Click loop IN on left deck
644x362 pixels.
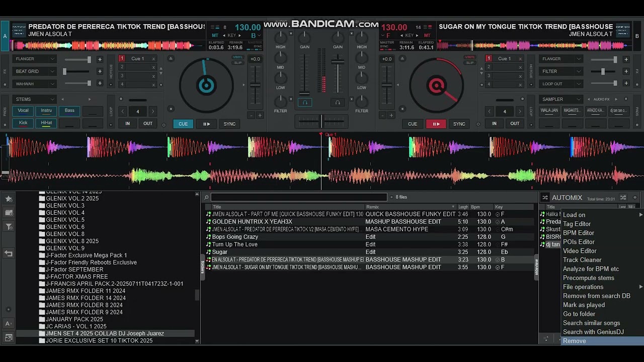click(x=128, y=124)
